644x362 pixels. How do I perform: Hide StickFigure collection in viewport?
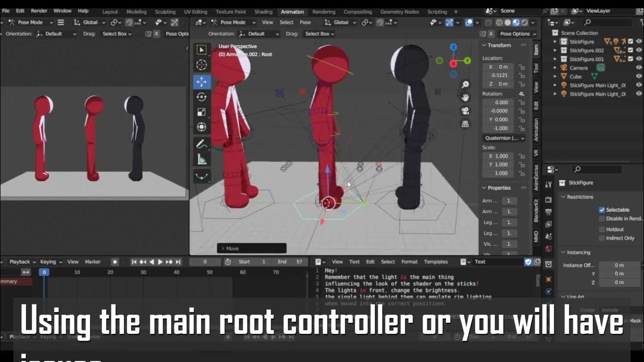(639, 42)
